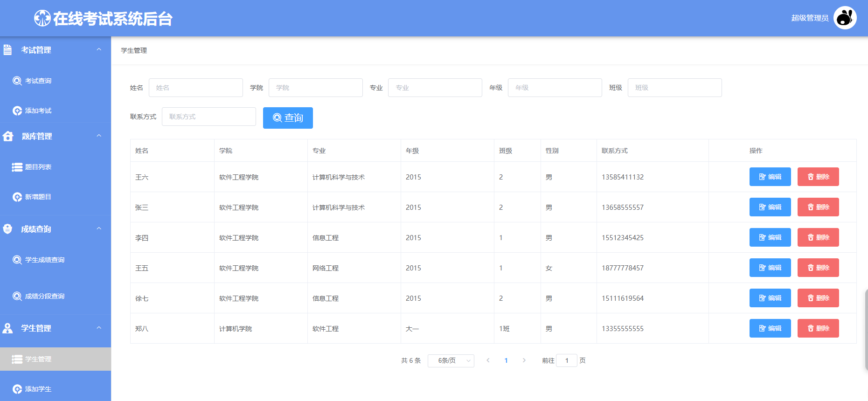Click the 成绩分段查询 magnifier icon
Viewport: 868px width, 401px height.
(x=17, y=296)
